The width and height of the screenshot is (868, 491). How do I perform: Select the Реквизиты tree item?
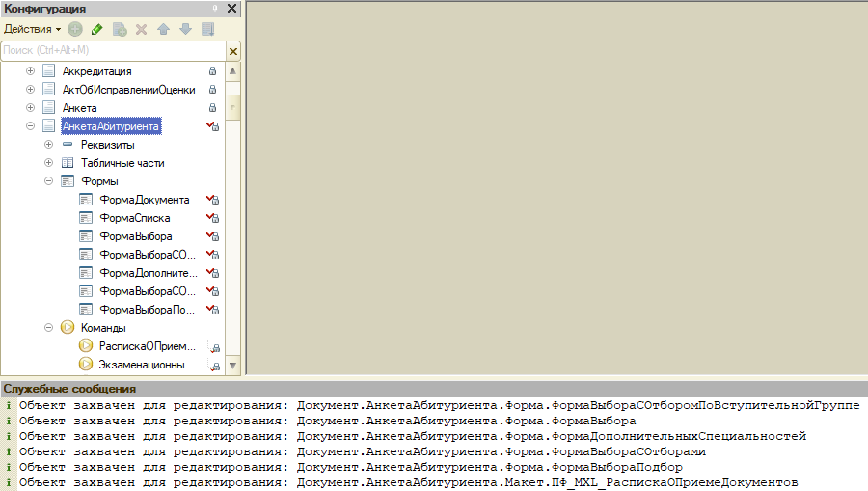108,145
